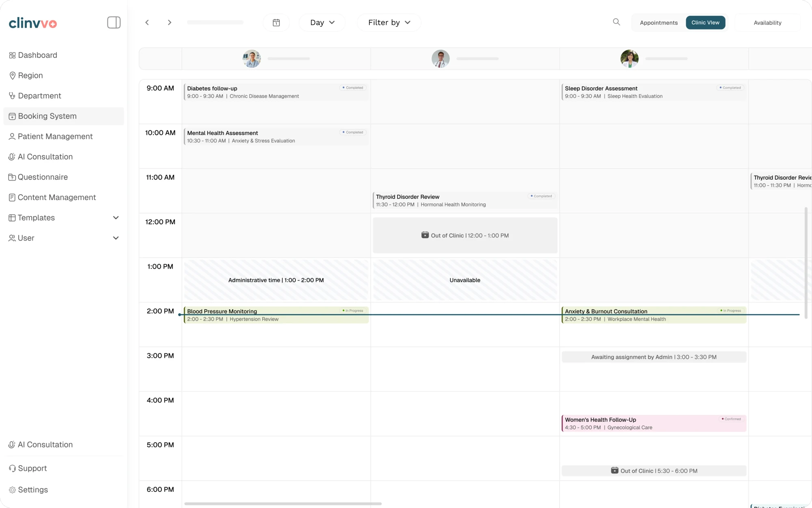Open Diabetes follow-up appointment
This screenshot has height=508, width=812.
[276, 92]
